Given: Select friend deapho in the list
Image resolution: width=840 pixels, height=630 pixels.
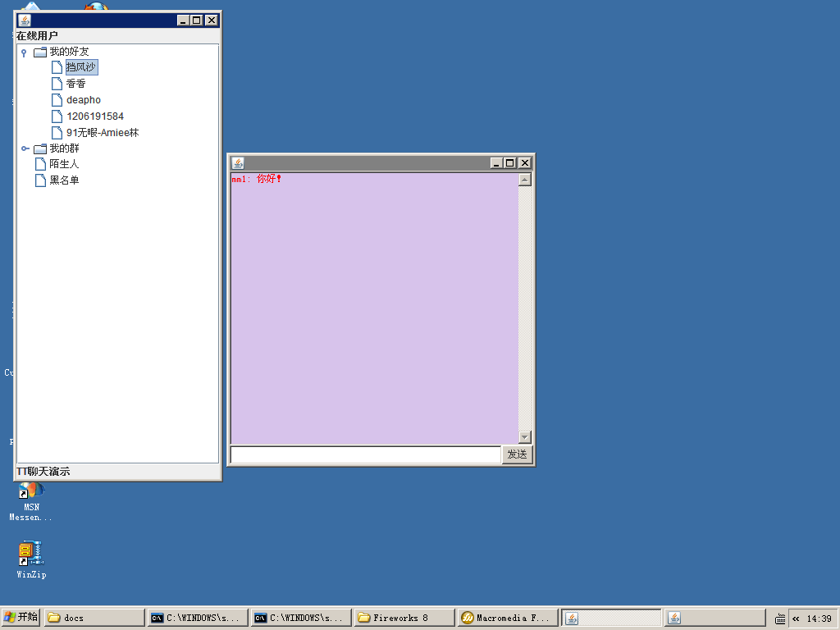Looking at the screenshot, I should 84,100.
